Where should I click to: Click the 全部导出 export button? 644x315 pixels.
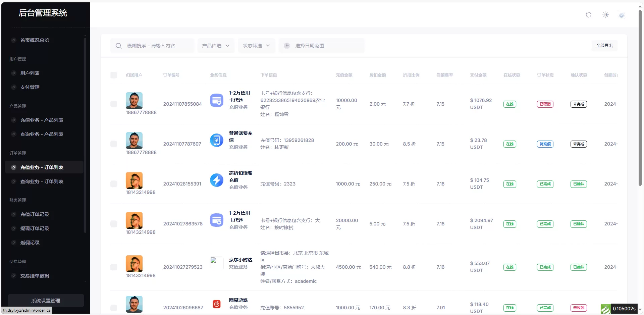point(604,46)
